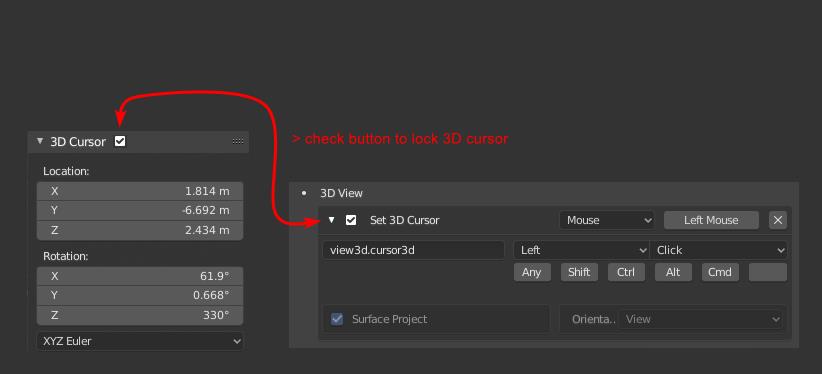Click the Rotation Z field 330°
The height and width of the screenshot is (374, 822).
click(140, 315)
